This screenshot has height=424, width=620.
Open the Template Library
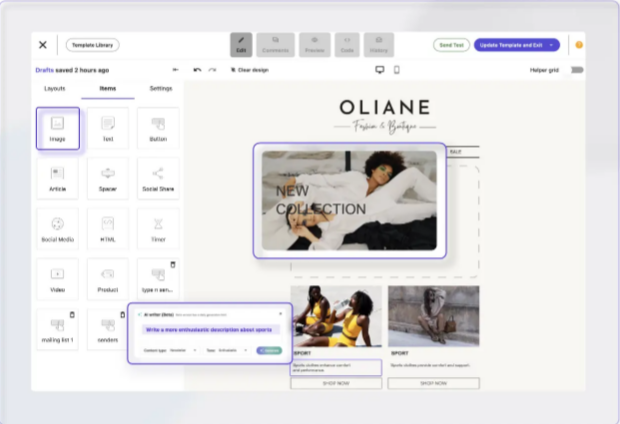pos(92,45)
